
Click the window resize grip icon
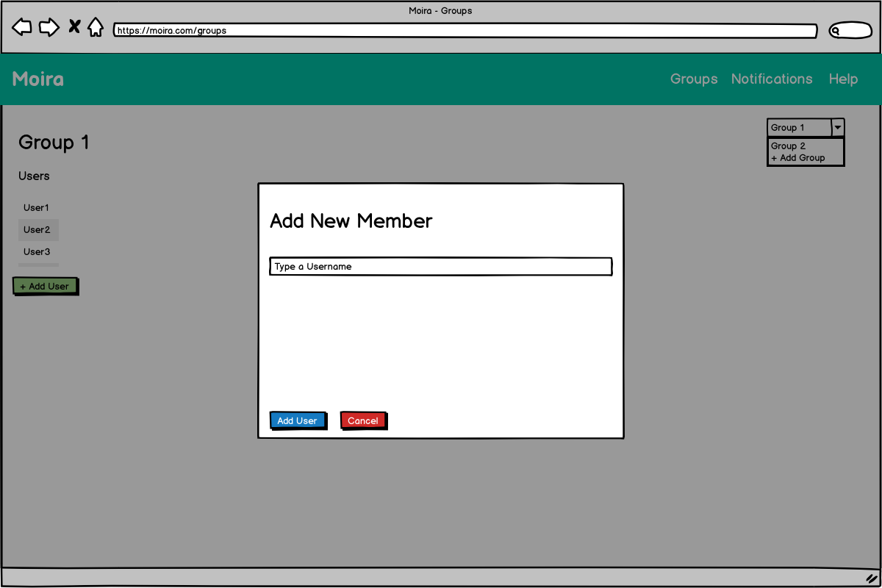[872, 578]
